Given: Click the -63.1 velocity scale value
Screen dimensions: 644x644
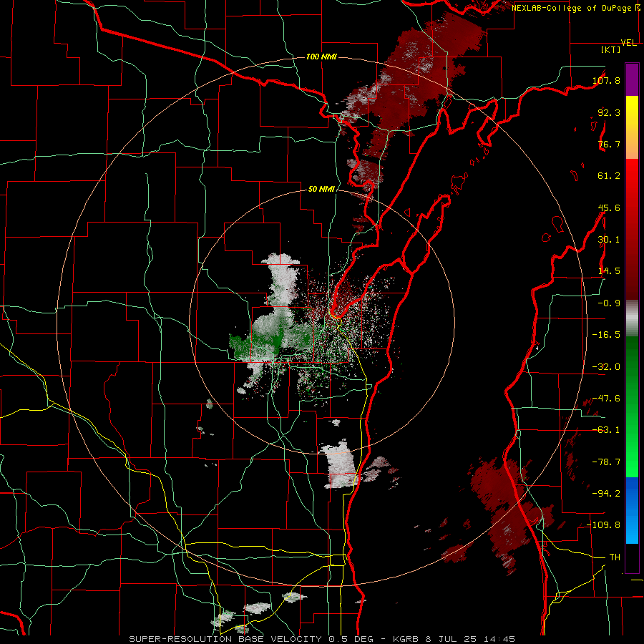Looking at the screenshot, I should (606, 430).
